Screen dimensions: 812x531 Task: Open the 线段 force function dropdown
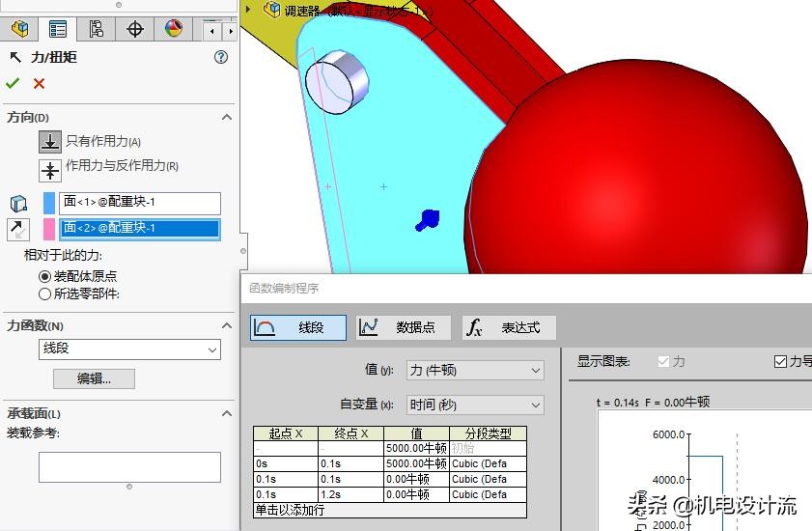pos(129,349)
